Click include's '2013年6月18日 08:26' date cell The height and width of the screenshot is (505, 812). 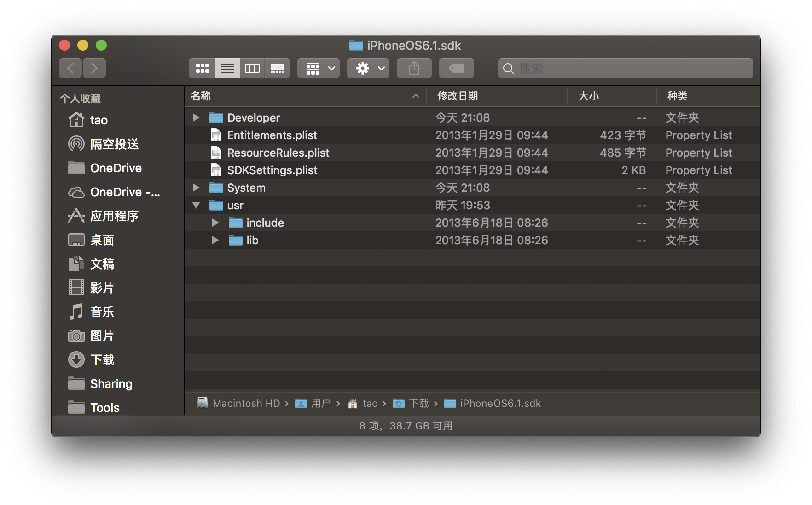click(492, 223)
